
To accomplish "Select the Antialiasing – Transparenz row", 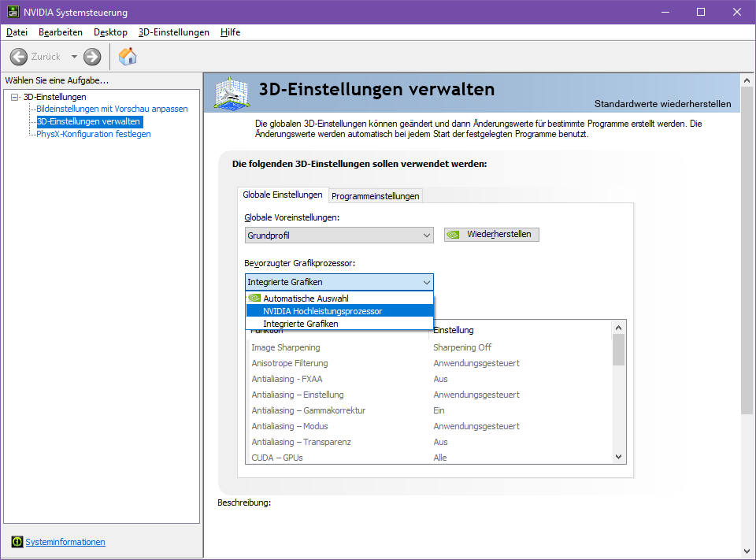I will click(429, 442).
